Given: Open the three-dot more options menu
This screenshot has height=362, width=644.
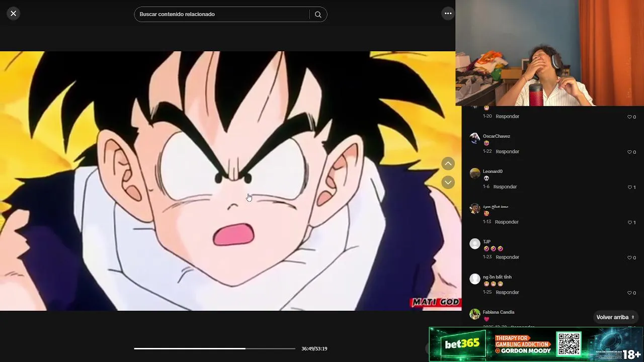Looking at the screenshot, I should (x=448, y=14).
